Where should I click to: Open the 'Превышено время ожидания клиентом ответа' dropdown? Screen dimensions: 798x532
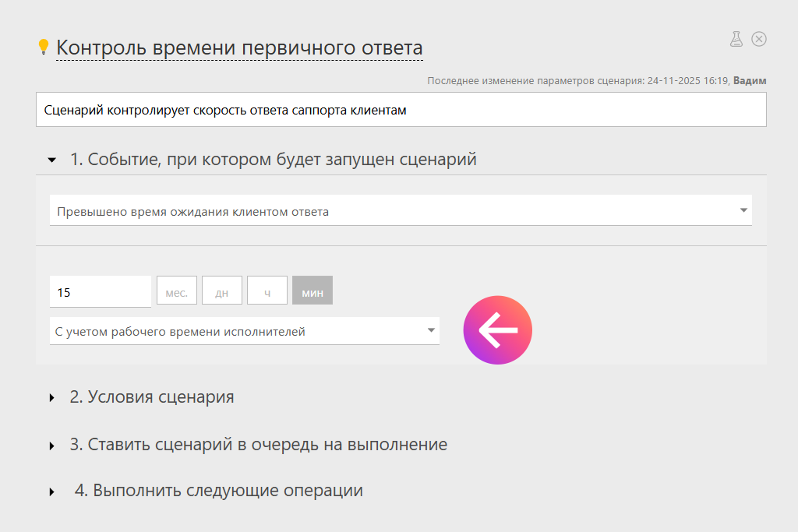pyautogui.click(x=401, y=211)
